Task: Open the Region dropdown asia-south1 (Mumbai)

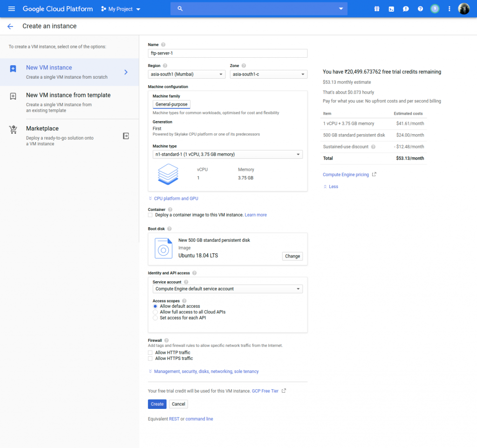Action: (186, 75)
